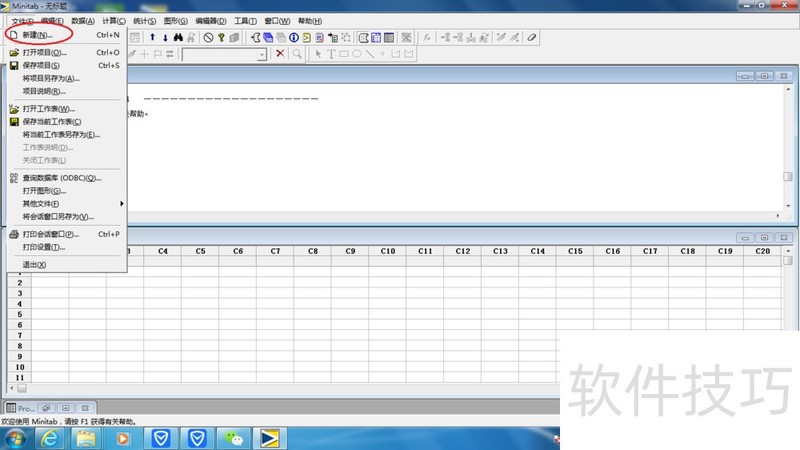This screenshot has width=800, height=450.
Task: Choose 将当前工作表另存为(E)... menu item
Action: (67, 135)
